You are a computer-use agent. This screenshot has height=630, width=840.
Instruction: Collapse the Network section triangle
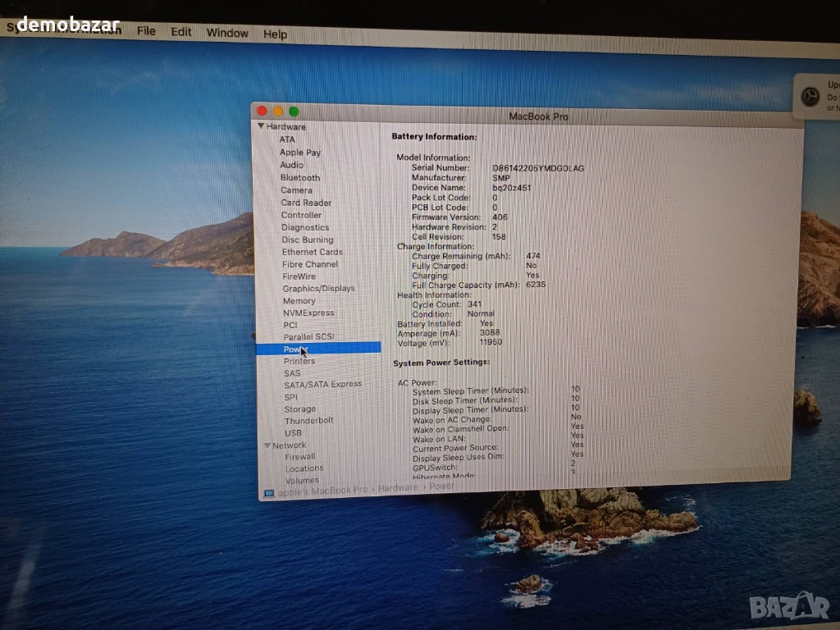tap(267, 445)
